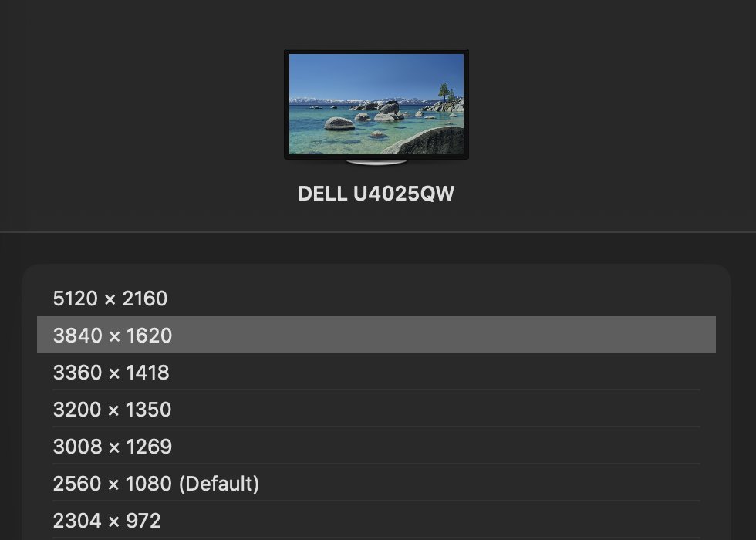Choose the 2304 × 972 resolution
This screenshot has height=540, width=756.
pyautogui.click(x=106, y=521)
